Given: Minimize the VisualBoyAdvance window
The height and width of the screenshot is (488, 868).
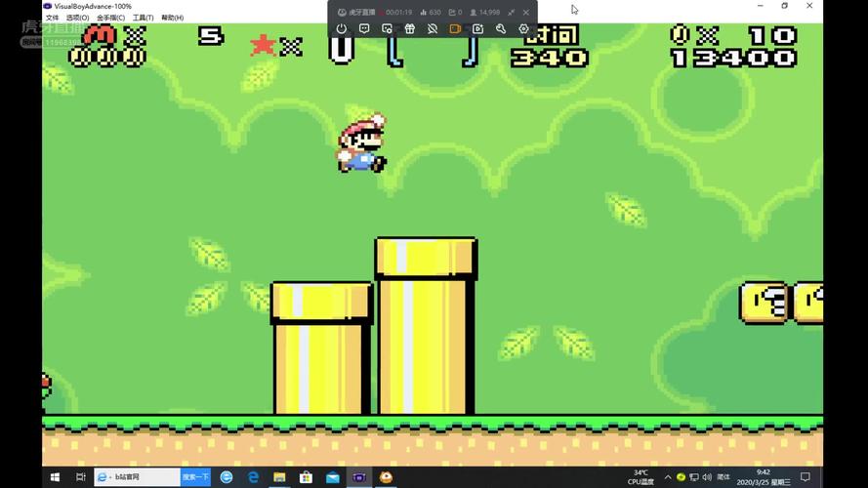Looking at the screenshot, I should tap(760, 6).
